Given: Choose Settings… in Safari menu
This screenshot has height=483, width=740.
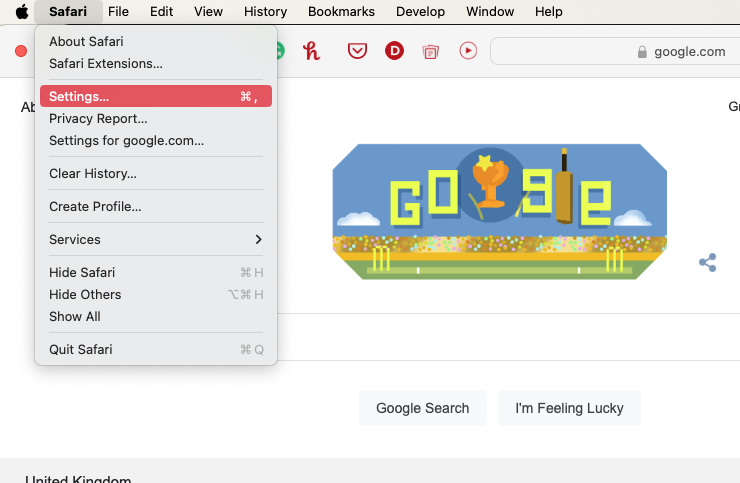Looking at the screenshot, I should (156, 96).
